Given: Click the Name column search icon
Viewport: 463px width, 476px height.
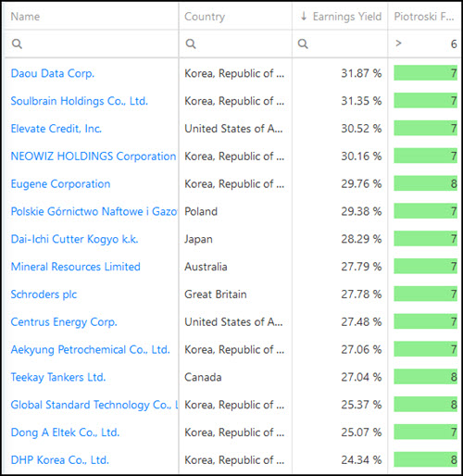Looking at the screenshot, I should click(17, 44).
